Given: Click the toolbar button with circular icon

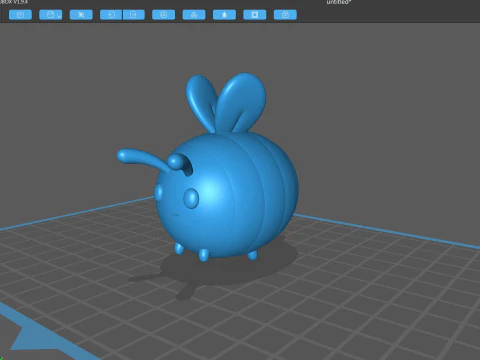Looking at the screenshot, I should pos(163,15).
